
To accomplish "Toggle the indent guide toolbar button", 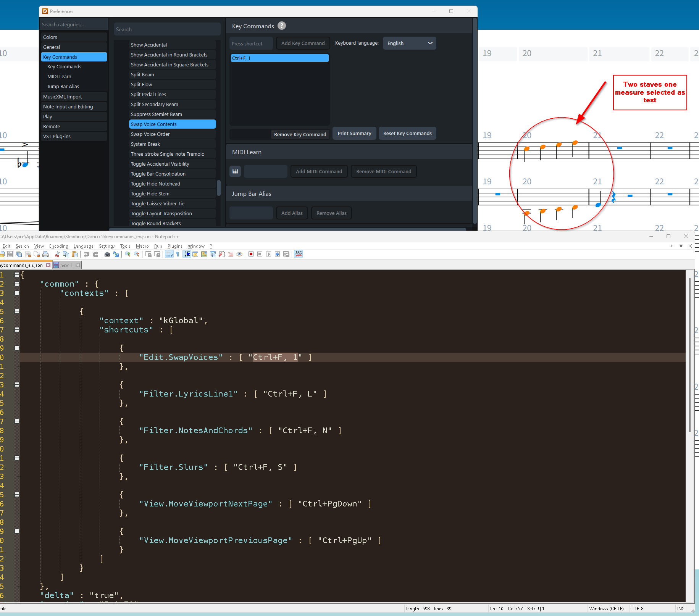I will pyautogui.click(x=187, y=254).
